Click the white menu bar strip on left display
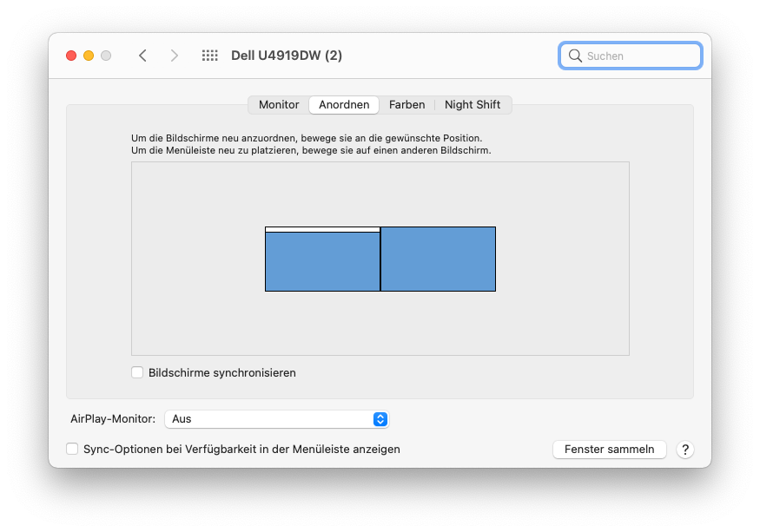The height and width of the screenshot is (532, 760). click(322, 230)
